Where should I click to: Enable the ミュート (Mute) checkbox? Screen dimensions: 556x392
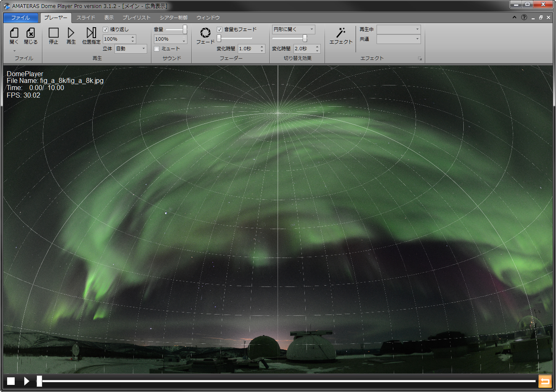157,49
